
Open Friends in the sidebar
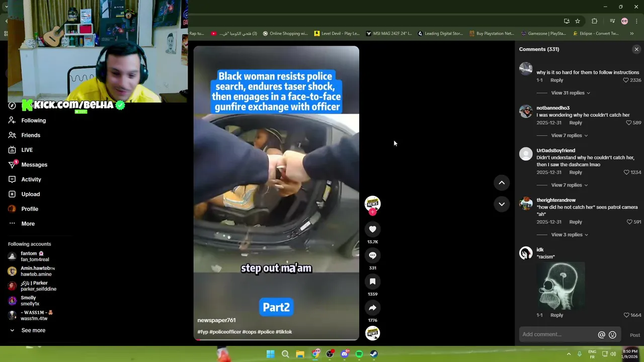(x=31, y=135)
